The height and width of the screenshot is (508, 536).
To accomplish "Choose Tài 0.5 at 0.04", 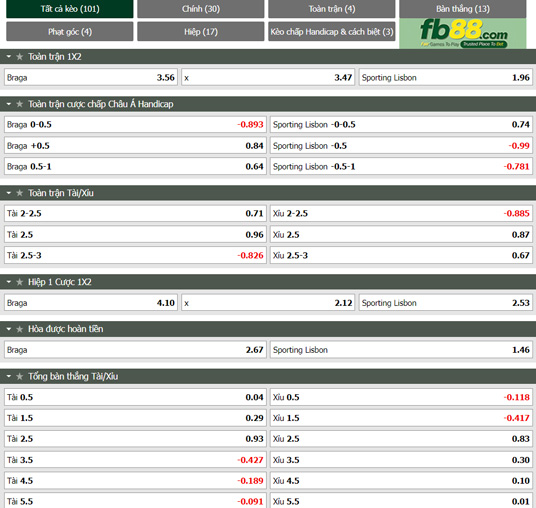I will [x=135, y=397].
